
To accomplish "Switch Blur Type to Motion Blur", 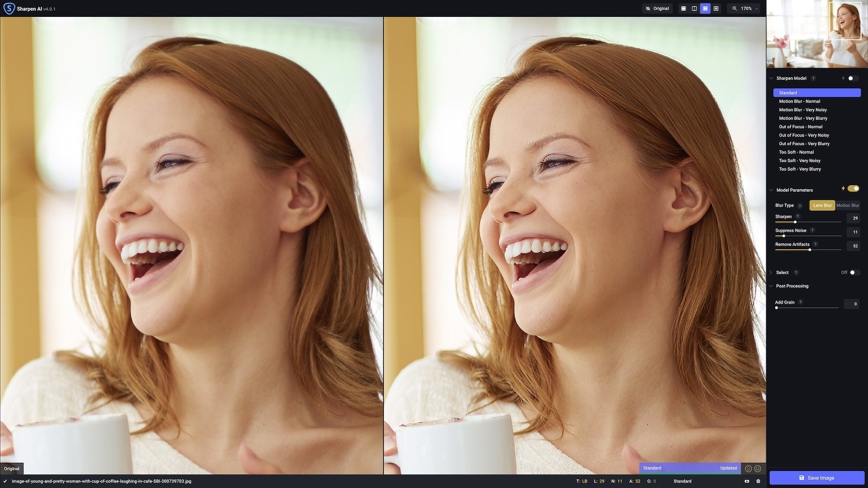I will 848,205.
